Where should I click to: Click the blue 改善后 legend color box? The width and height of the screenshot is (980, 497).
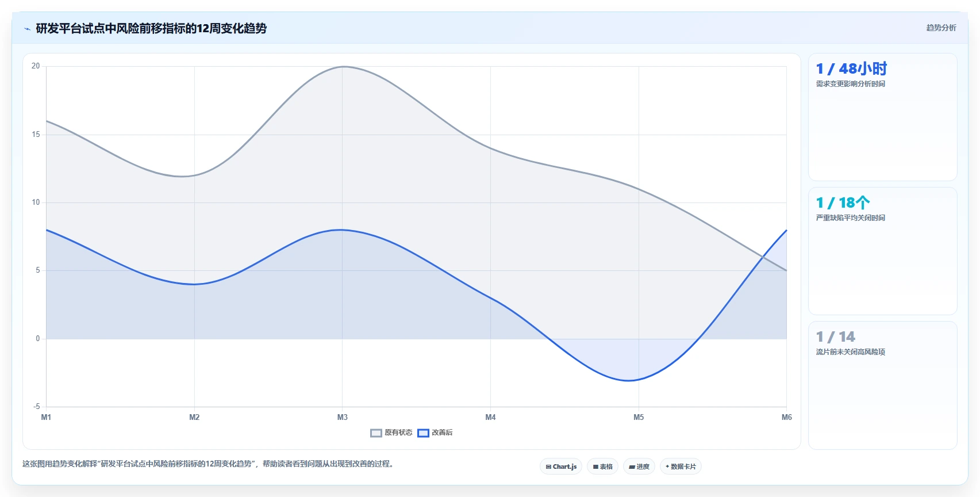pyautogui.click(x=423, y=433)
